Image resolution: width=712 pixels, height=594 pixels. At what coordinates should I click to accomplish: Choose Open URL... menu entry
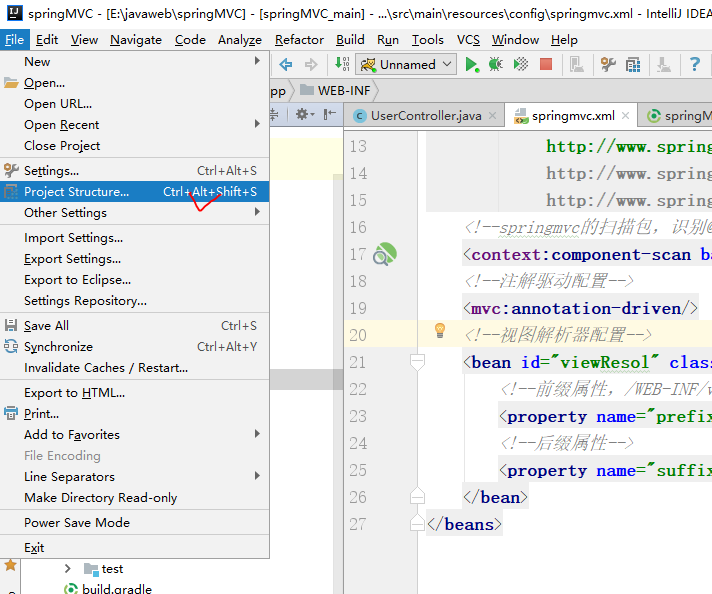pyautogui.click(x=134, y=104)
